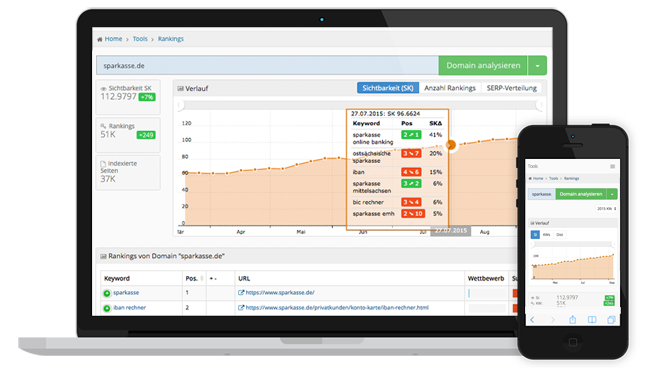The height and width of the screenshot is (368, 650).
Task: Click the house icon in laptop breadcrumb
Action: 99,39
